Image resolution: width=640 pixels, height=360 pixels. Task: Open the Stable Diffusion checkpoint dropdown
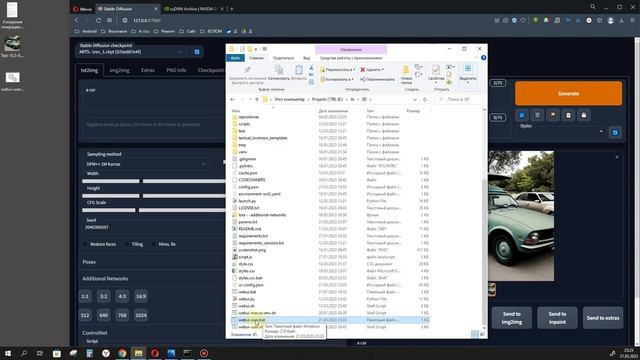pyautogui.click(x=131, y=52)
